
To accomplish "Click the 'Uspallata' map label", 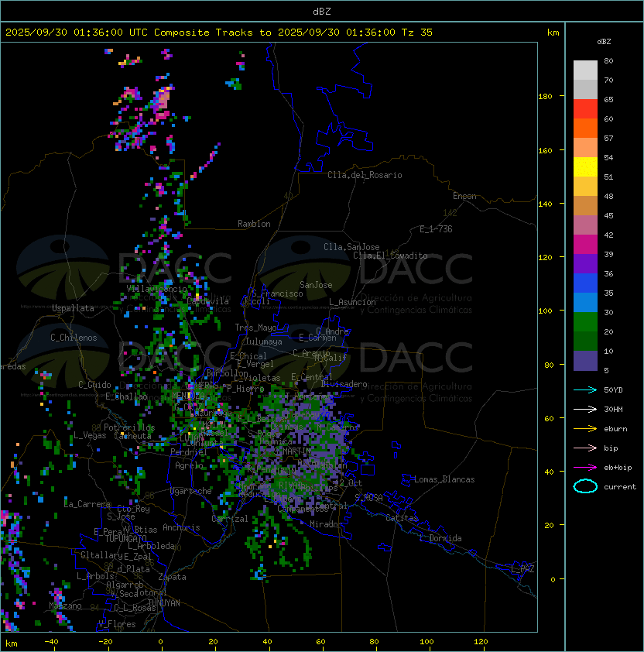I will pos(73,308).
